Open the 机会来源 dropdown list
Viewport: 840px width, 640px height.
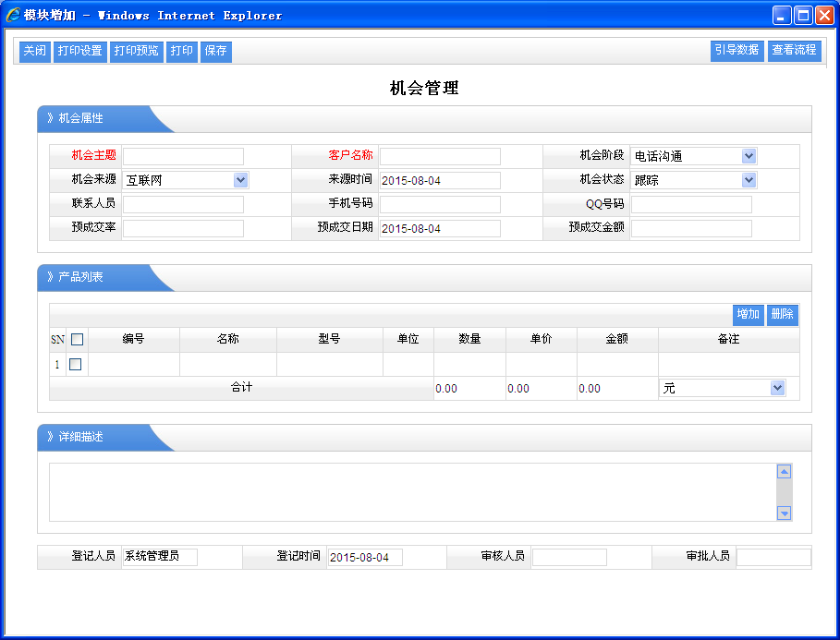(240, 180)
